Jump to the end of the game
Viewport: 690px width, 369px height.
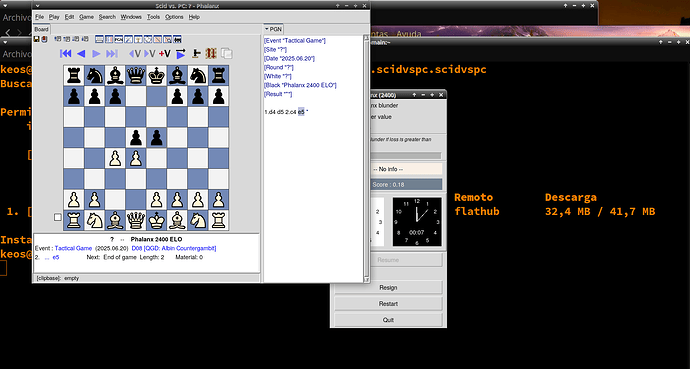click(x=112, y=54)
